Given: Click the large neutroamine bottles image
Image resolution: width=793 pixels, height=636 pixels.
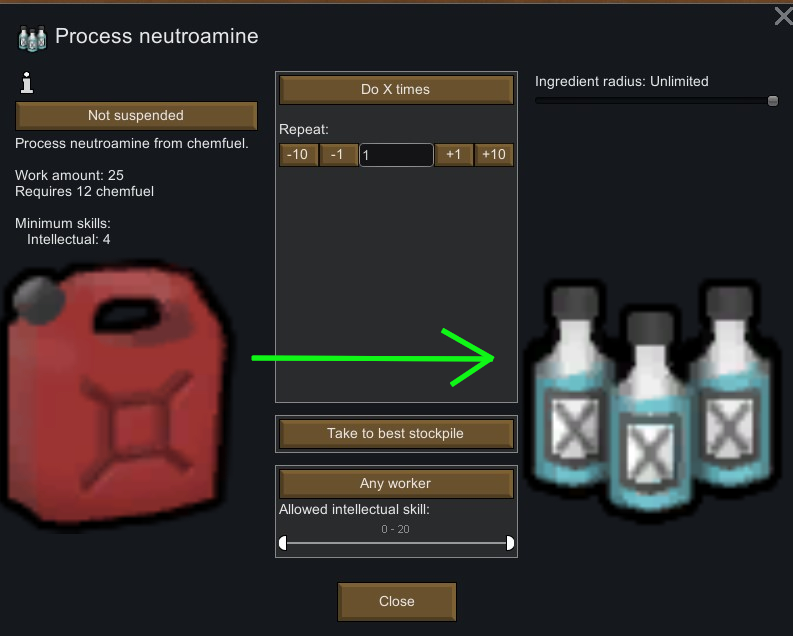Looking at the screenshot, I should click(652, 399).
